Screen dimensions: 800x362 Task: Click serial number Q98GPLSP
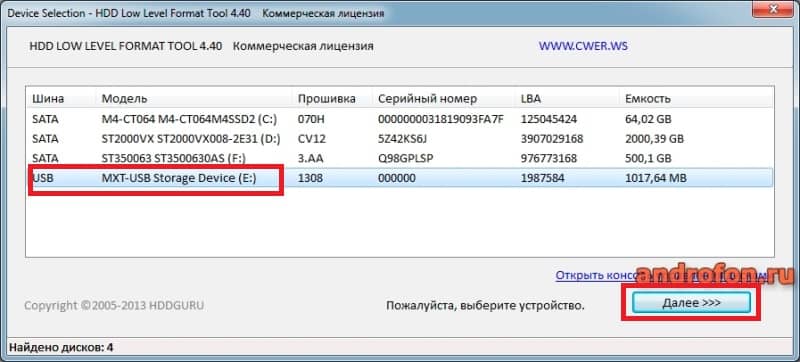pos(406,159)
